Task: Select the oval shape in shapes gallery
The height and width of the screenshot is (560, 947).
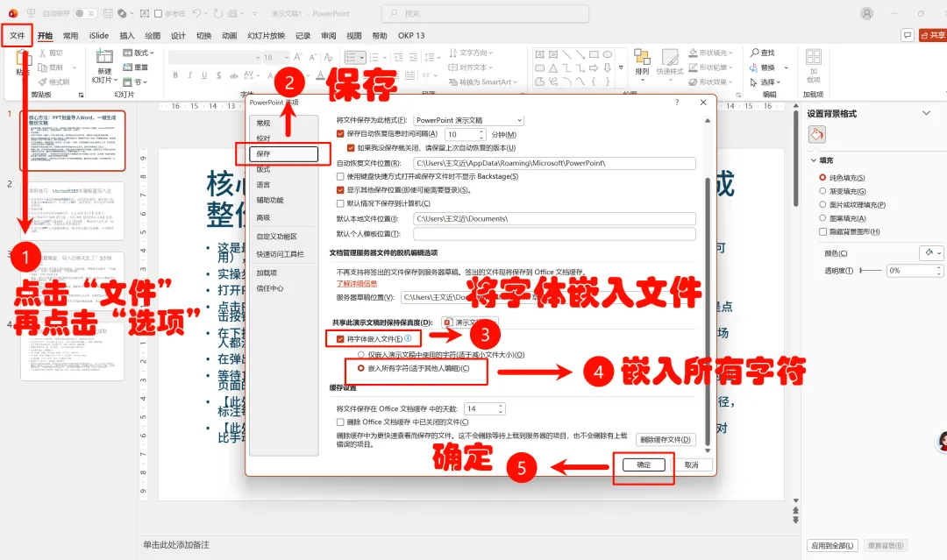Action: coord(608,54)
